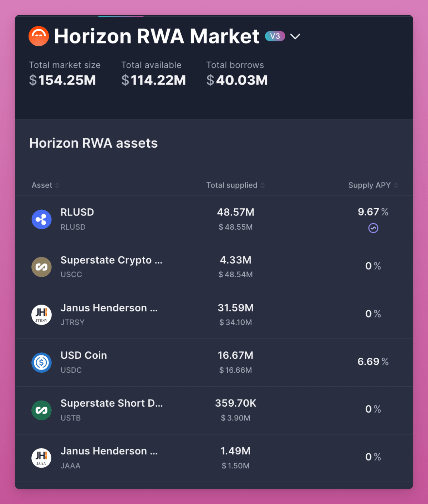428x504 pixels.
Task: Click the JAAA Janus Henderson icon
Action: point(41,458)
